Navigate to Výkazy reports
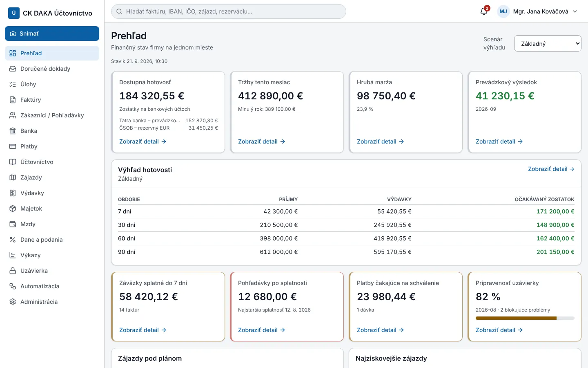The image size is (588, 368). (x=52, y=255)
